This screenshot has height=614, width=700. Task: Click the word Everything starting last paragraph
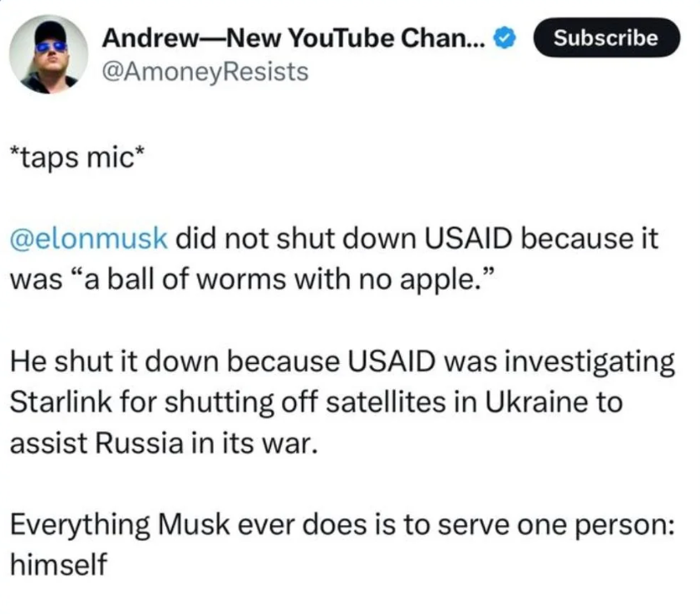(80, 525)
